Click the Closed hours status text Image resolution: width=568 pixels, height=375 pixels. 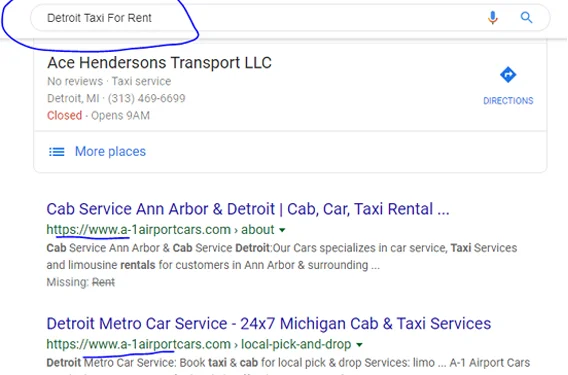(64, 116)
